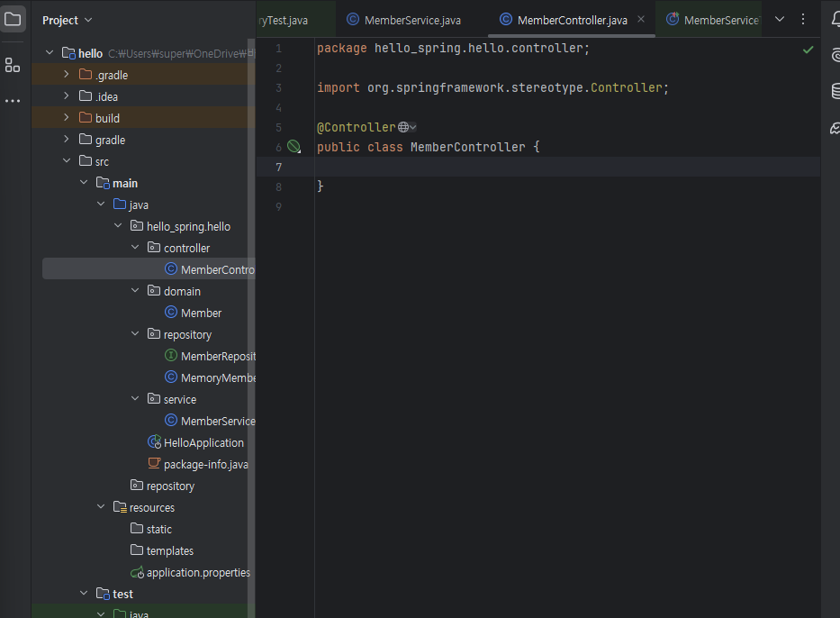Open More tool windows ellipsis icon
The image size is (840, 618).
(13, 100)
